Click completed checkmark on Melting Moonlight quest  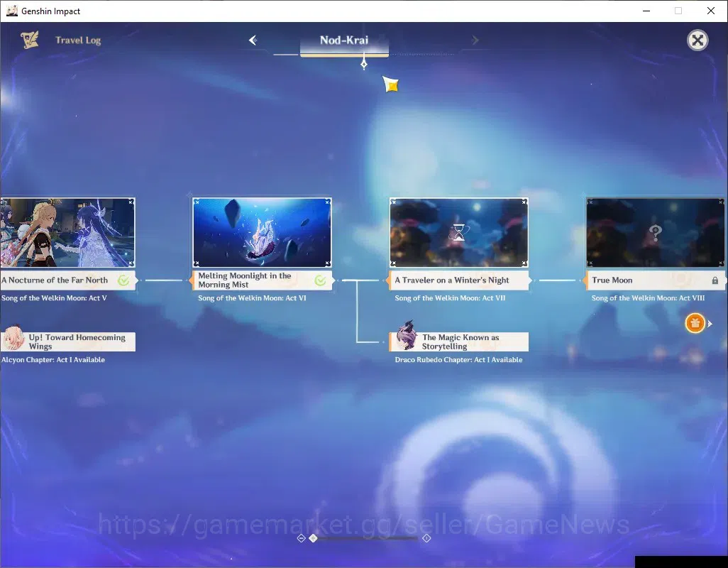coord(320,280)
